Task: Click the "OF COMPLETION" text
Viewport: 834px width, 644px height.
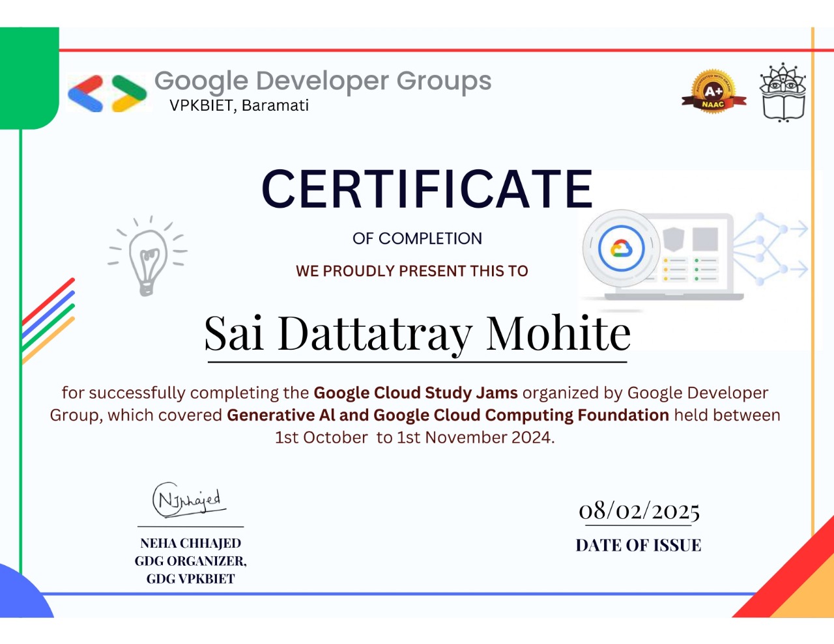Action: click(417, 238)
